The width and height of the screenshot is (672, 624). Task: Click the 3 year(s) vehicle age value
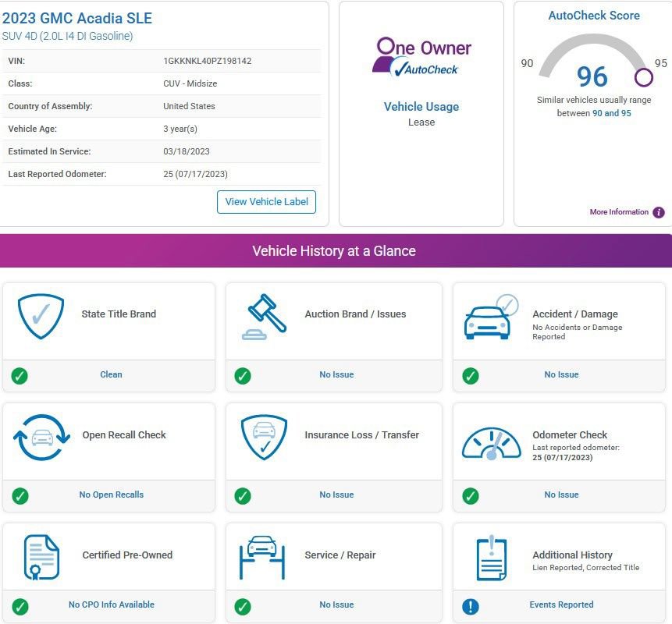click(180, 129)
